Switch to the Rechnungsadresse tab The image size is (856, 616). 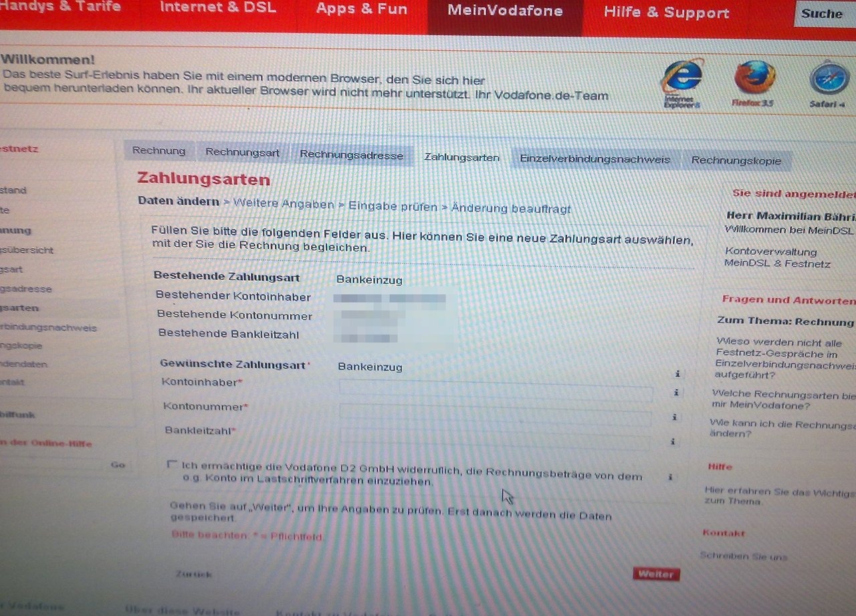tap(352, 155)
